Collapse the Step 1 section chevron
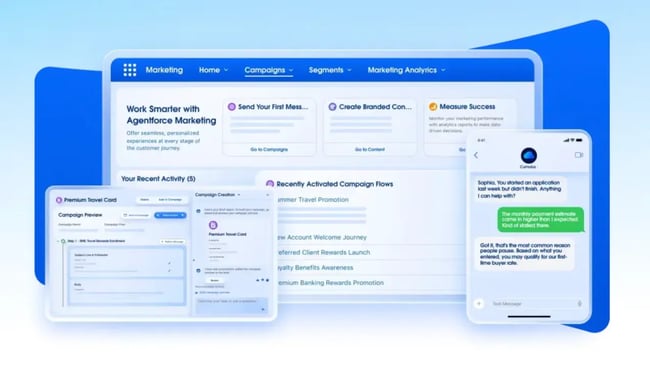The image size is (650, 370). [58, 241]
